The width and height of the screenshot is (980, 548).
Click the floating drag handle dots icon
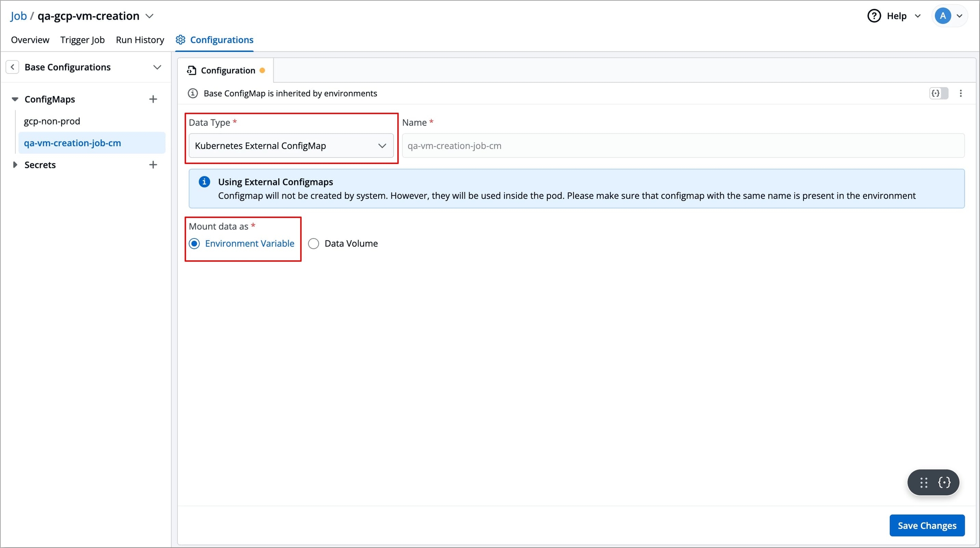coord(923,482)
